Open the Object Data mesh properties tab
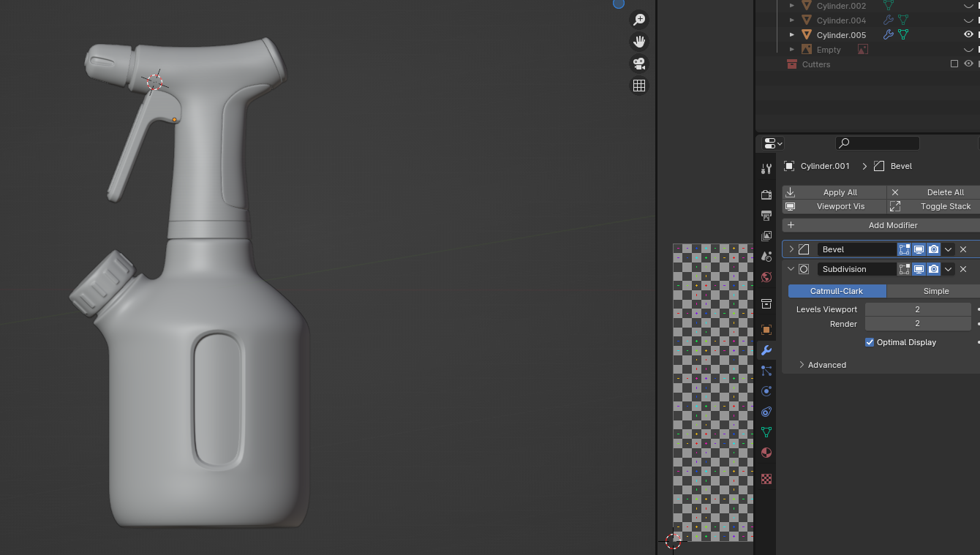Viewport: 980px width, 555px height. 766,432
